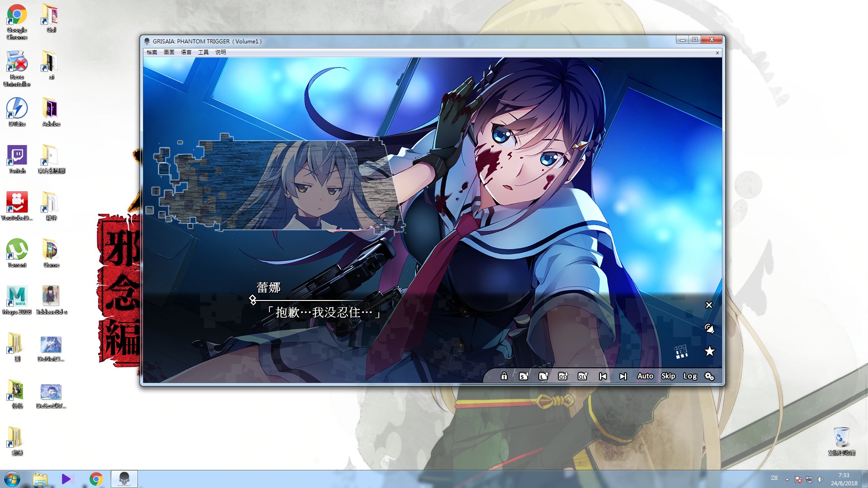Hide the text box with X icon

pos(709,305)
